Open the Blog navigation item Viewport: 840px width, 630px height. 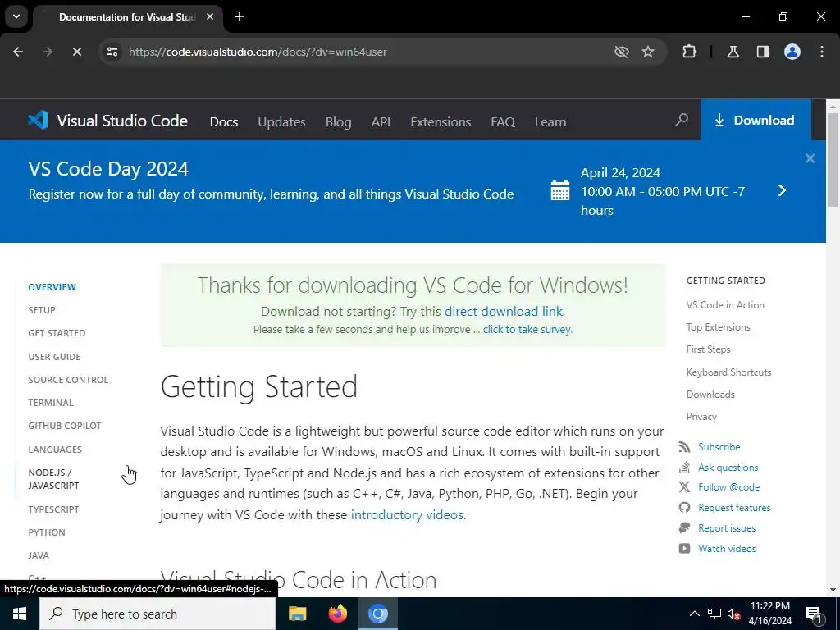(339, 122)
